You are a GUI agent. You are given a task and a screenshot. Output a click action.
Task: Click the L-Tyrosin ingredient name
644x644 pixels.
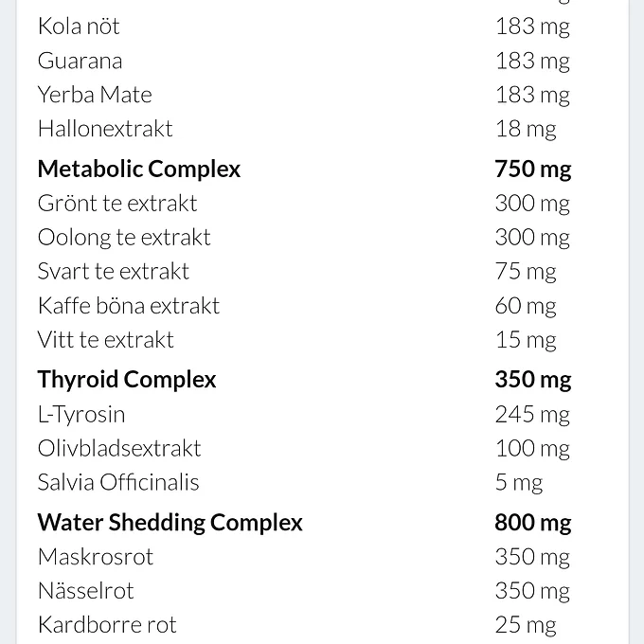click(x=81, y=414)
